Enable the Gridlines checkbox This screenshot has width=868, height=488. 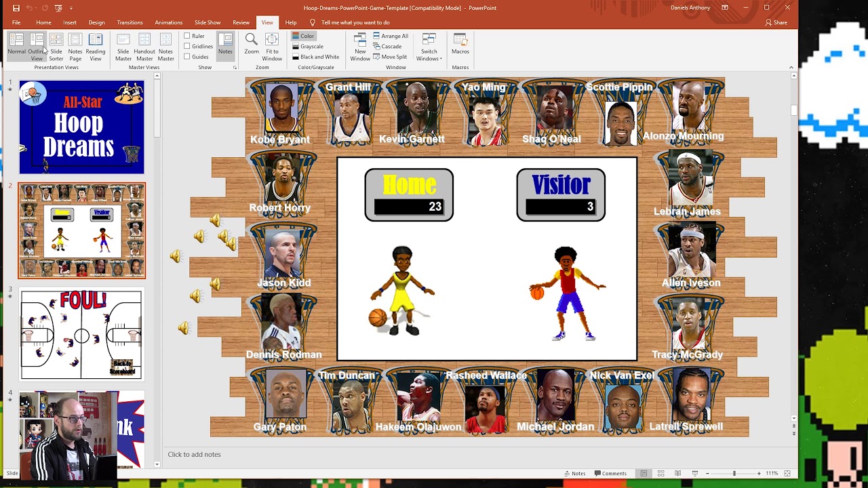pyautogui.click(x=198, y=46)
